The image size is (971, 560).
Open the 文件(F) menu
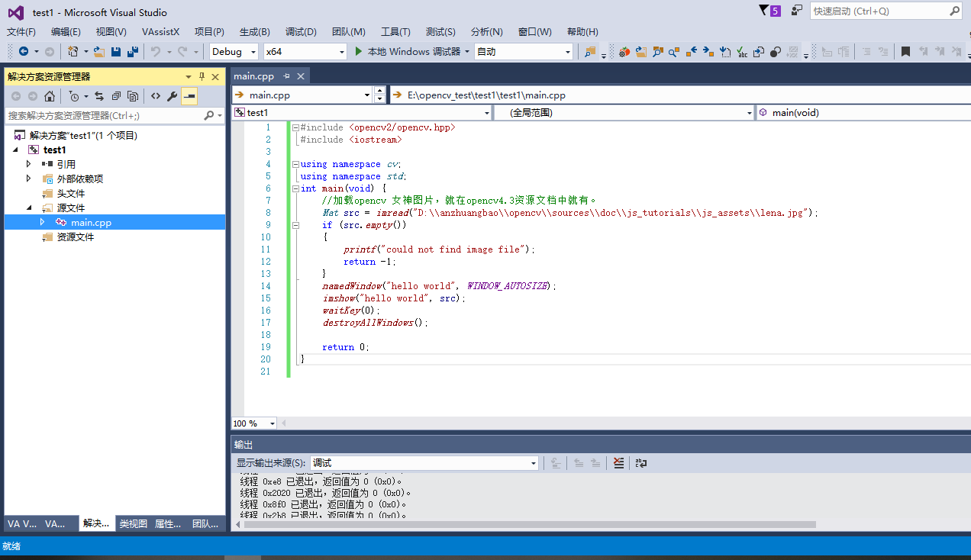(x=21, y=31)
